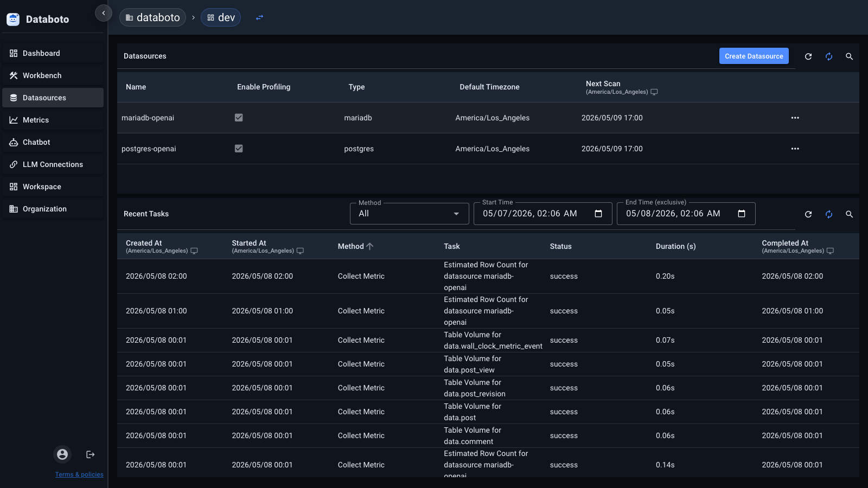Click the switch workspace arrows icon
This screenshot has height=488, width=868.
pos(259,17)
